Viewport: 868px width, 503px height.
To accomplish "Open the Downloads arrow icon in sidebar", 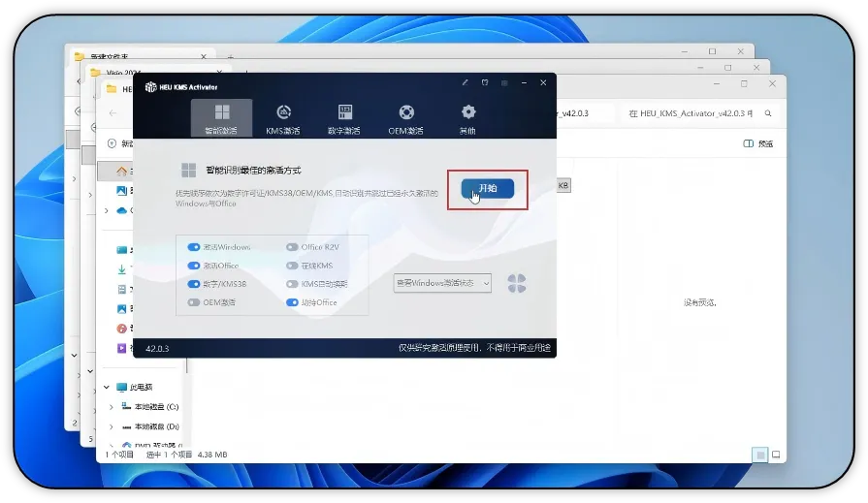I will 122,269.
